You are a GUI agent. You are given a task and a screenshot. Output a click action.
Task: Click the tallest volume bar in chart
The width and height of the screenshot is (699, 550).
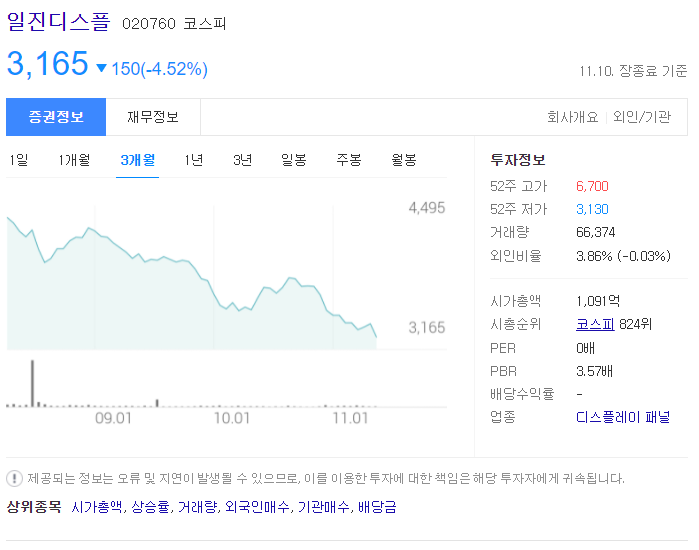(x=32, y=383)
